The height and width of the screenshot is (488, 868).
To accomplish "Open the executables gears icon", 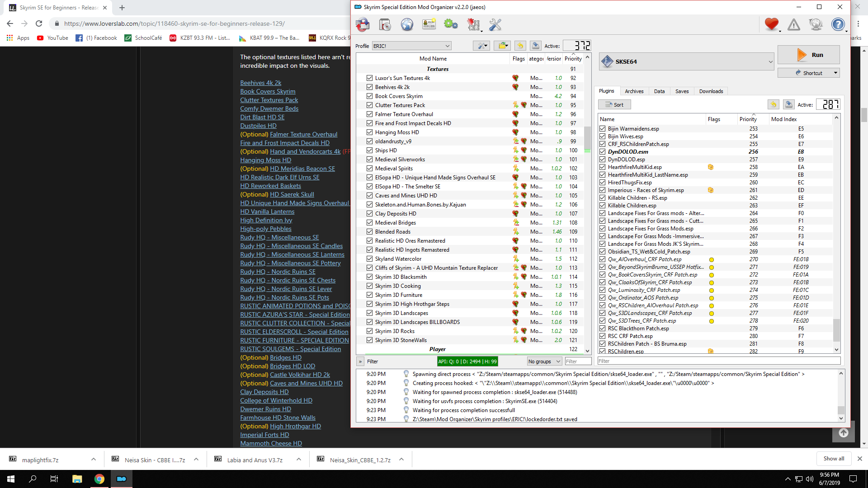I will click(451, 24).
